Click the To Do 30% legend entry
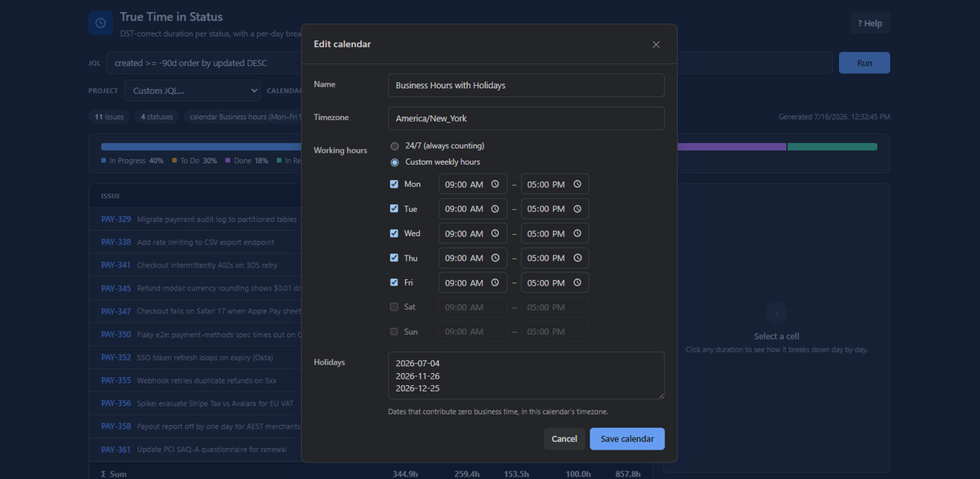Screen dimensions: 980x479 (x=194, y=161)
